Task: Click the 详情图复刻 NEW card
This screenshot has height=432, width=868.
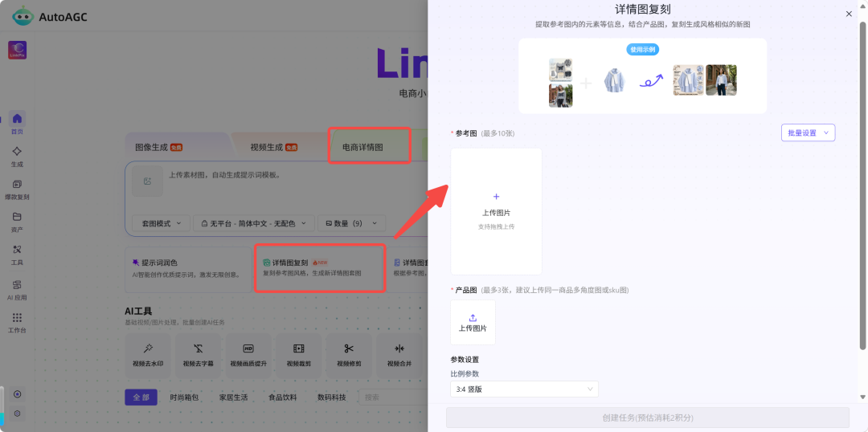Action: point(319,268)
